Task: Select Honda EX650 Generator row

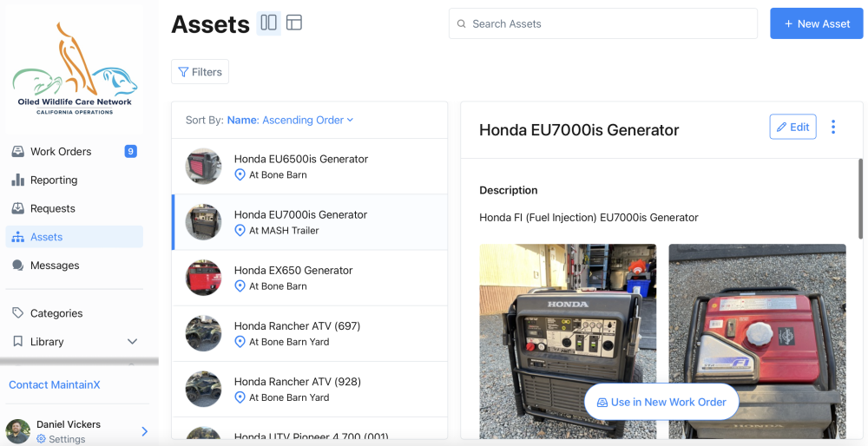Action: click(310, 278)
